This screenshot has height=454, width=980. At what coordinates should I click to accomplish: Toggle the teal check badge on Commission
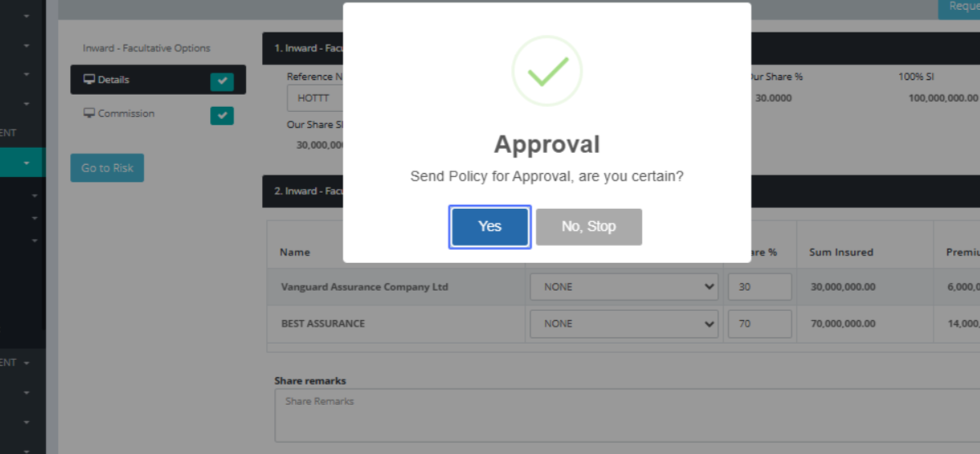[221, 115]
